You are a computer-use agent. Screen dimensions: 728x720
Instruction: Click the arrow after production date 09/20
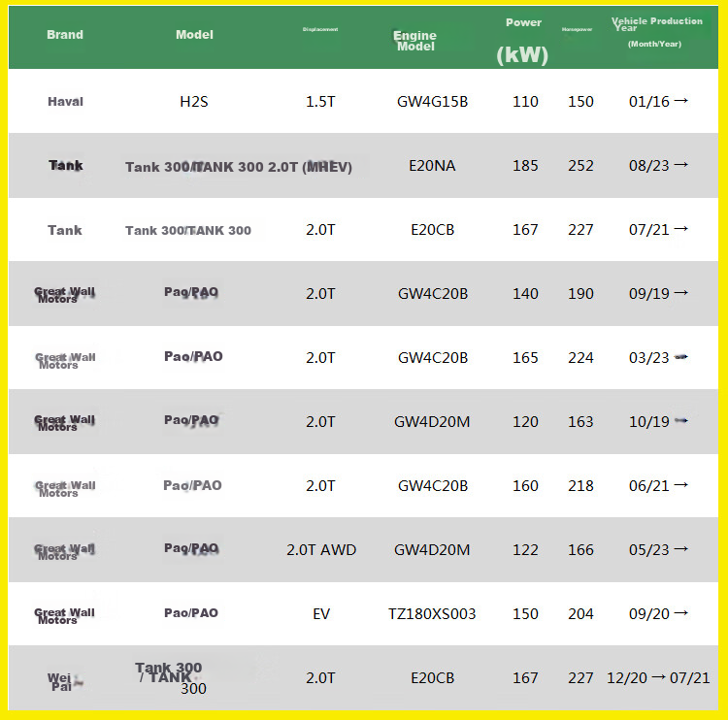[681, 613]
